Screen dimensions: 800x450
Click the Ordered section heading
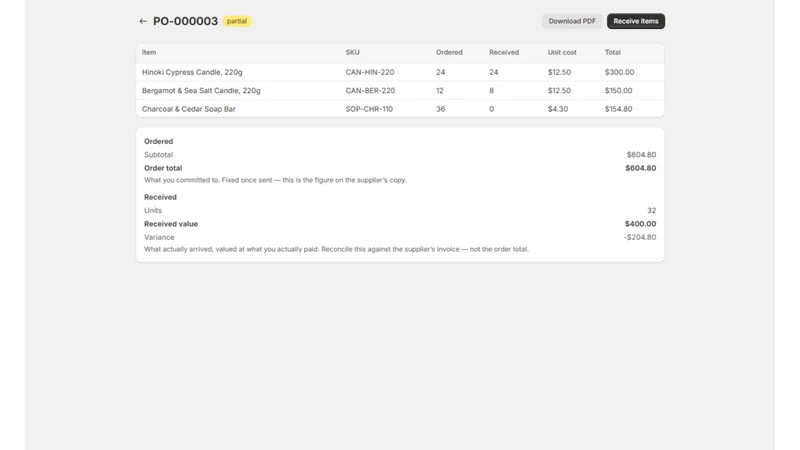tap(158, 141)
